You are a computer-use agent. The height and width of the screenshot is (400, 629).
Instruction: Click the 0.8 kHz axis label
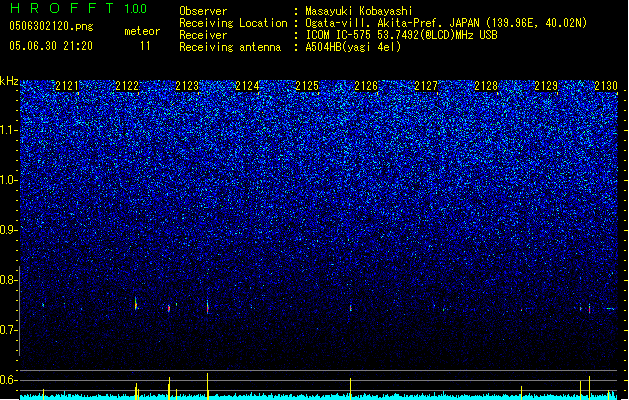pyautogui.click(x=9, y=280)
